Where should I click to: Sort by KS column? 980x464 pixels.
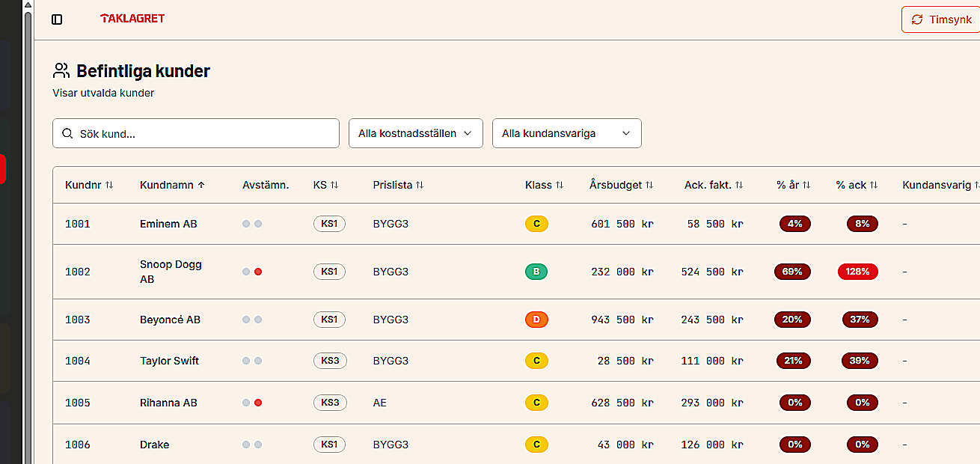pos(325,185)
